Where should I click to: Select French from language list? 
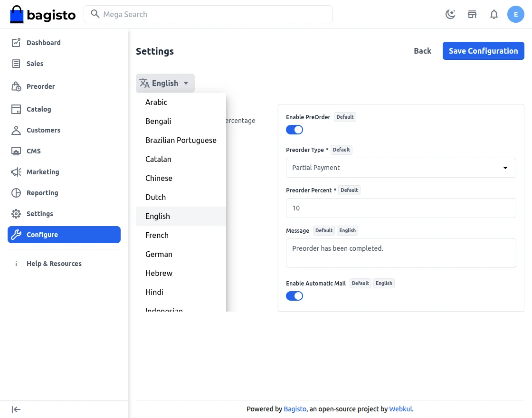pyautogui.click(x=181, y=235)
